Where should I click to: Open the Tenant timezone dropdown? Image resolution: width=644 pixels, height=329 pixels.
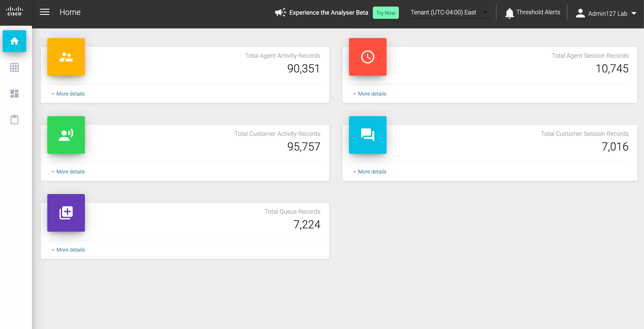point(449,12)
